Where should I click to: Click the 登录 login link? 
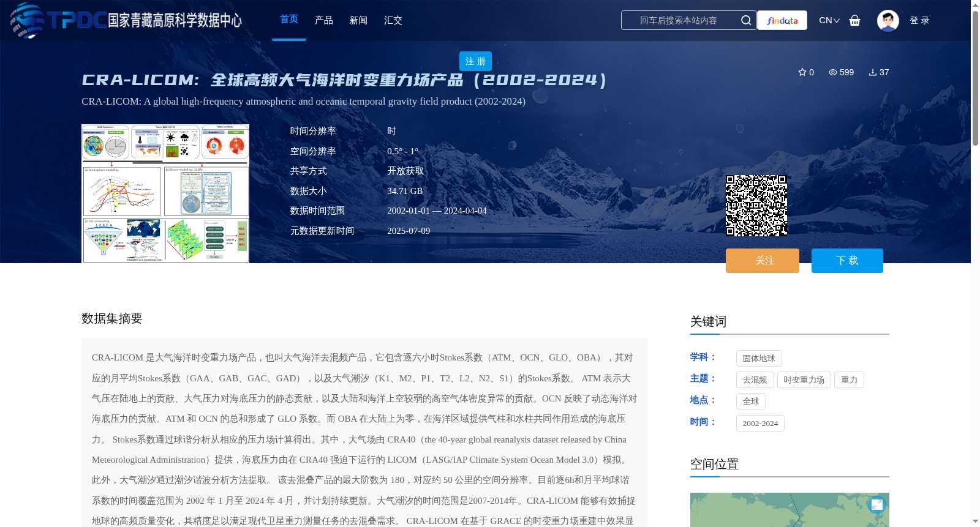coord(919,20)
